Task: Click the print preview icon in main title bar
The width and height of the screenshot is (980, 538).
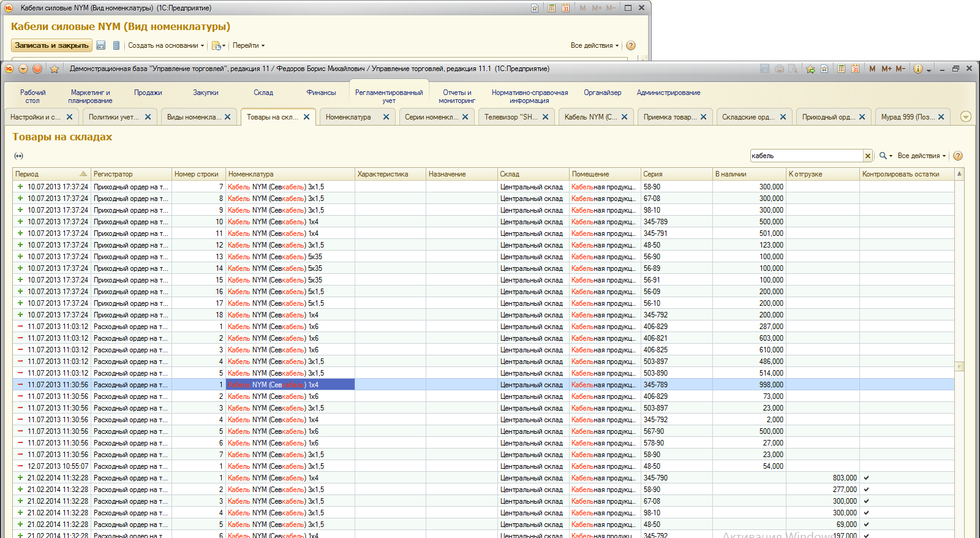Action: [x=793, y=69]
